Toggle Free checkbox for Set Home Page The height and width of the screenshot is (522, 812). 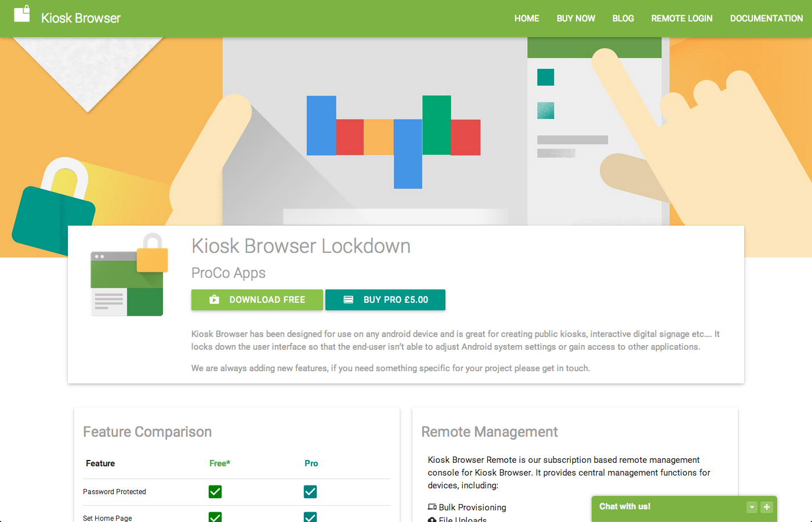click(215, 517)
